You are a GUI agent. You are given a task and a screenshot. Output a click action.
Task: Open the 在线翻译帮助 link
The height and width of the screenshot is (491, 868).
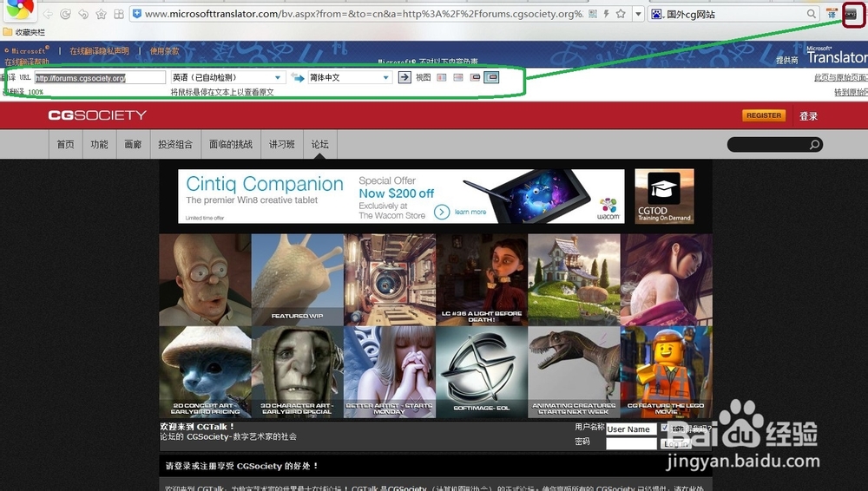tap(27, 62)
